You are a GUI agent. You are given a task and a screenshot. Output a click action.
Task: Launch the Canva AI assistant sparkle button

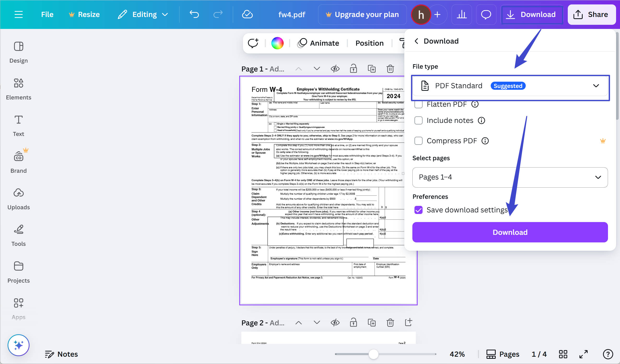pyautogui.click(x=19, y=345)
